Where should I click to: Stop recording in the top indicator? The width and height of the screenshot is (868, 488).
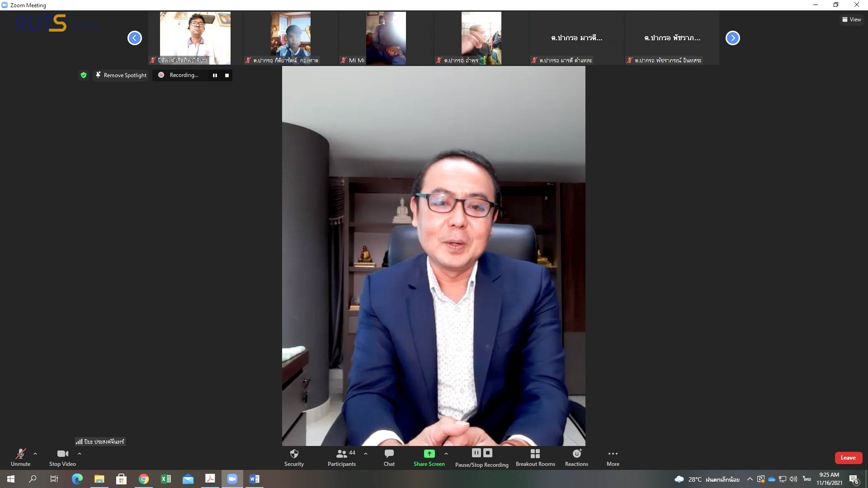[x=227, y=75]
